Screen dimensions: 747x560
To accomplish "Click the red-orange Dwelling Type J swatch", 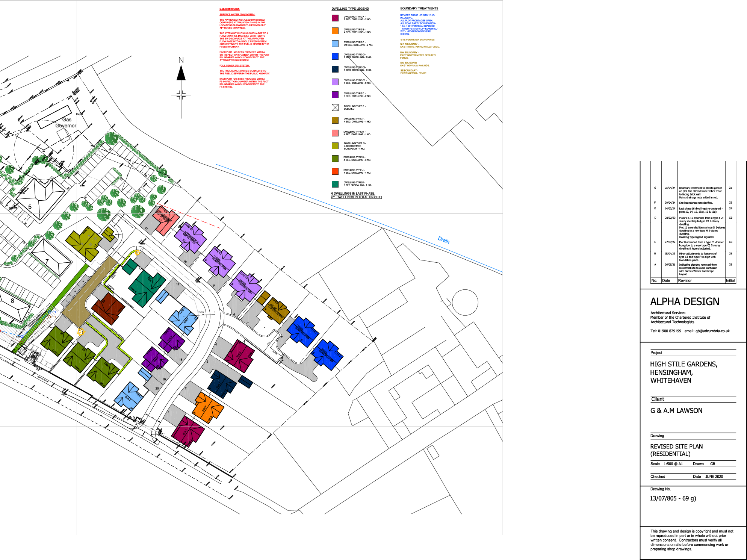I will coord(335,171).
